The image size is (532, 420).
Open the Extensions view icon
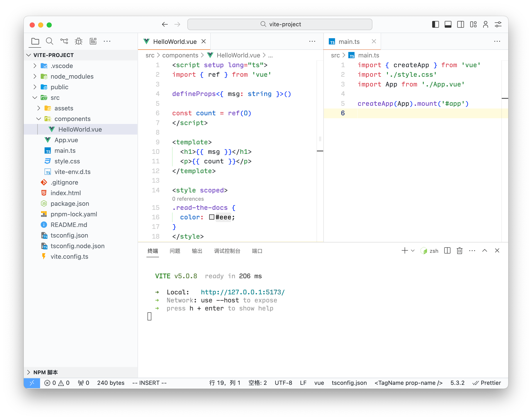pyautogui.click(x=93, y=41)
